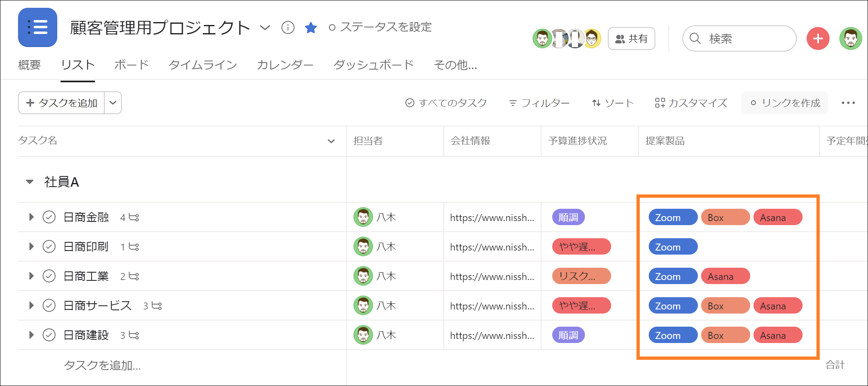Screen dimensions: 868x386
Task: Click 提案製品 column header
Action: [x=665, y=141]
